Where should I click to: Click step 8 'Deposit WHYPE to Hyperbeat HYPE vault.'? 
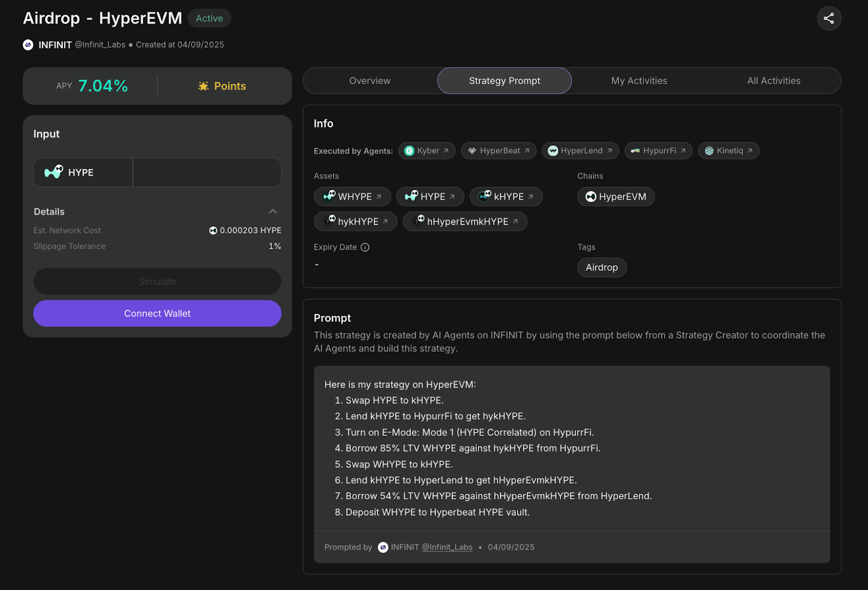(438, 512)
